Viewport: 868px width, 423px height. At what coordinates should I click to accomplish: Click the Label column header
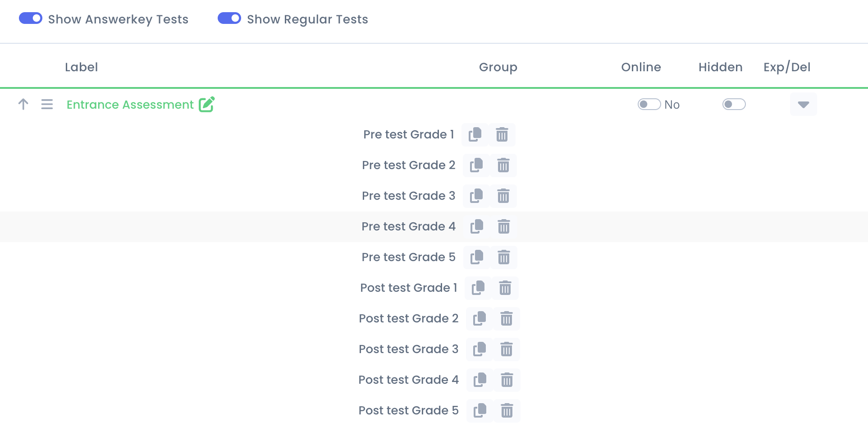pyautogui.click(x=82, y=67)
